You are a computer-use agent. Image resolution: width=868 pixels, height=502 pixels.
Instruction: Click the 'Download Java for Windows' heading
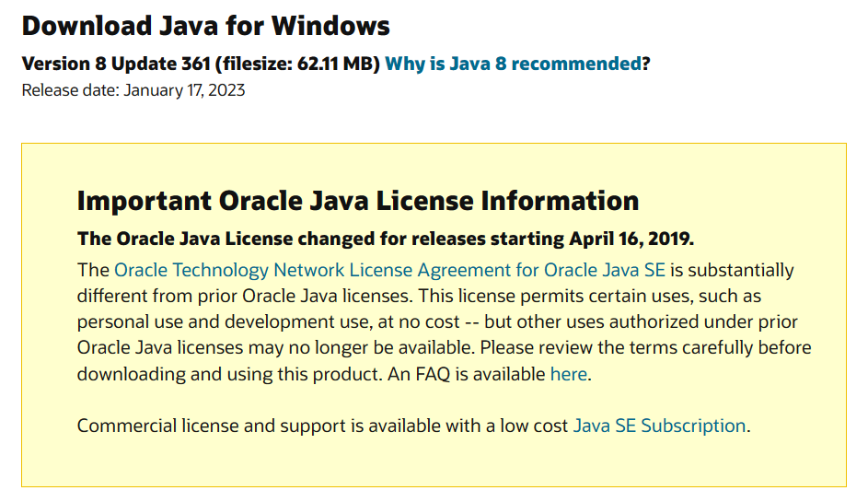[x=206, y=26]
